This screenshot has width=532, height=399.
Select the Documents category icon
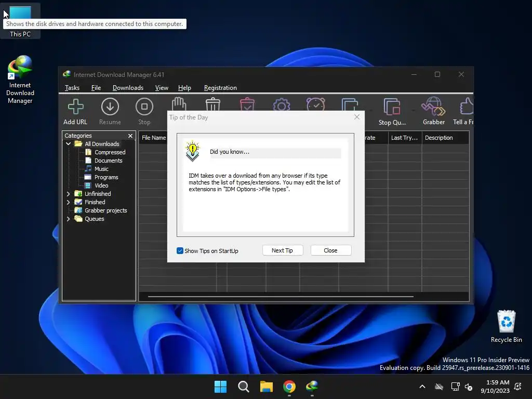88,160
